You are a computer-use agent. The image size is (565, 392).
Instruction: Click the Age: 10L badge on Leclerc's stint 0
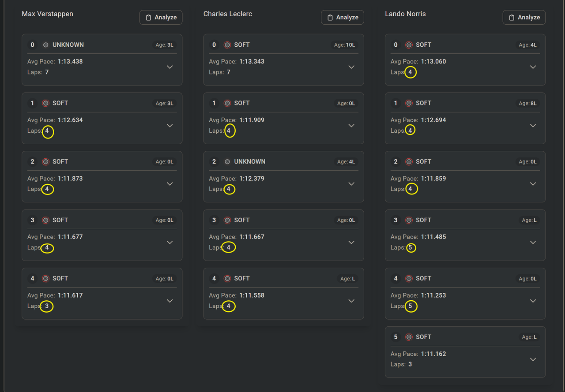pos(345,45)
